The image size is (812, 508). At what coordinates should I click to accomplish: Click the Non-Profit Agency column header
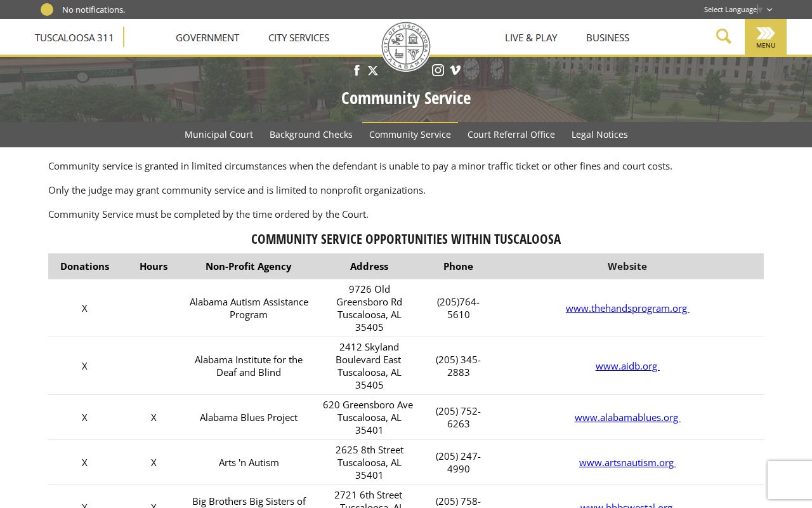[x=249, y=266]
